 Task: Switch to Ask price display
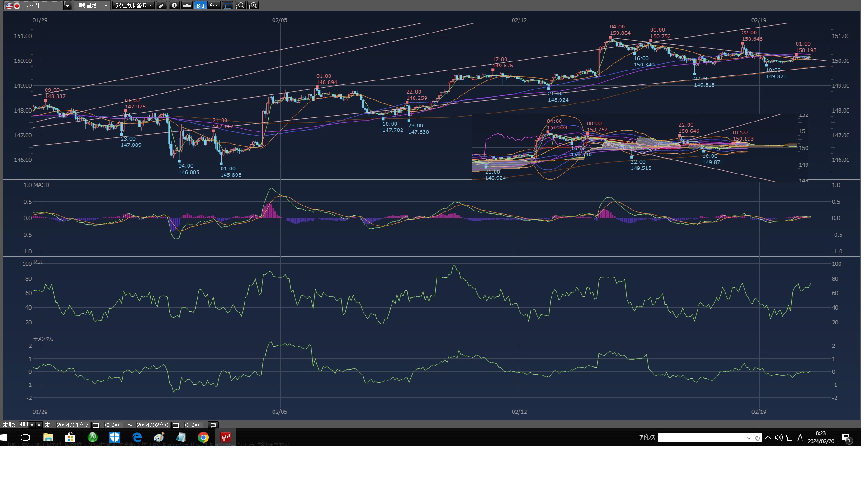tap(213, 5)
